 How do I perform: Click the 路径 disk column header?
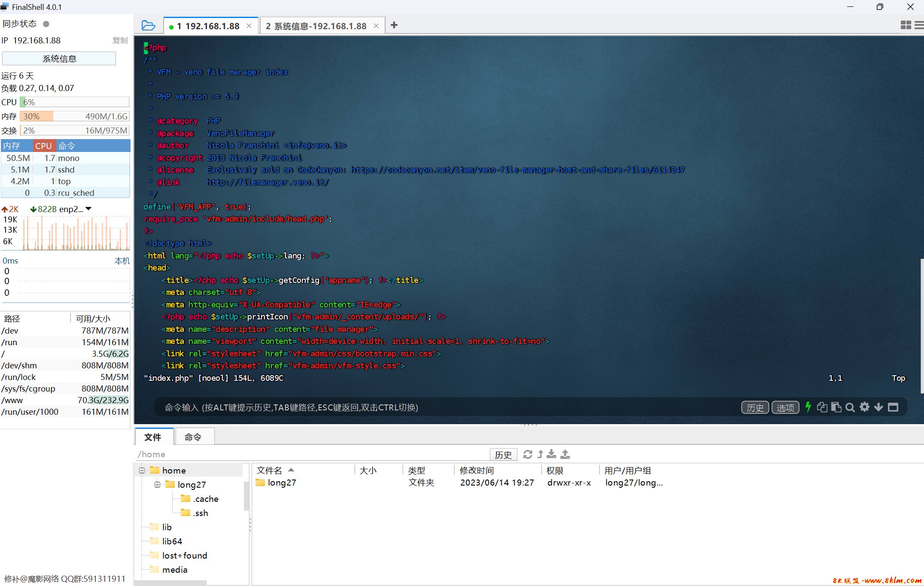point(12,319)
